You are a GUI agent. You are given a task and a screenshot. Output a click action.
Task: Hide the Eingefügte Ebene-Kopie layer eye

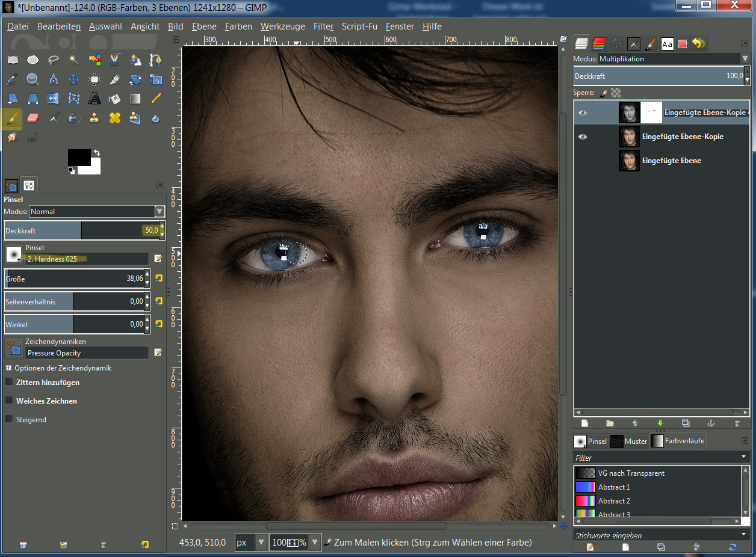(582, 137)
